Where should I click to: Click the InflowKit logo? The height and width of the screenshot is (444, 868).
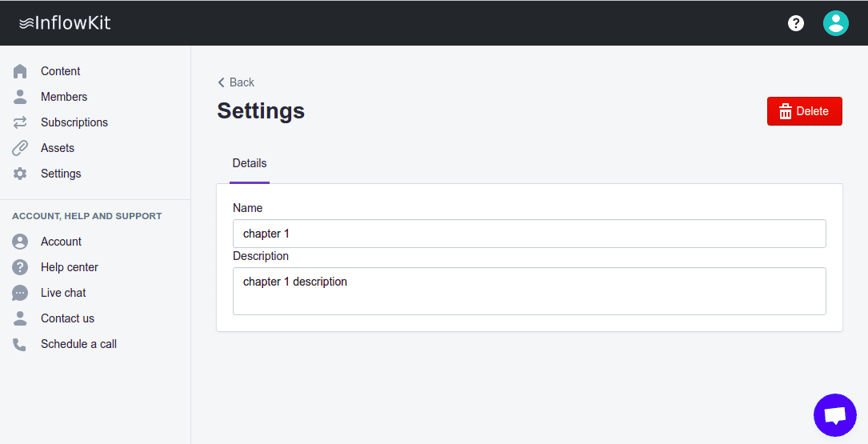65,23
